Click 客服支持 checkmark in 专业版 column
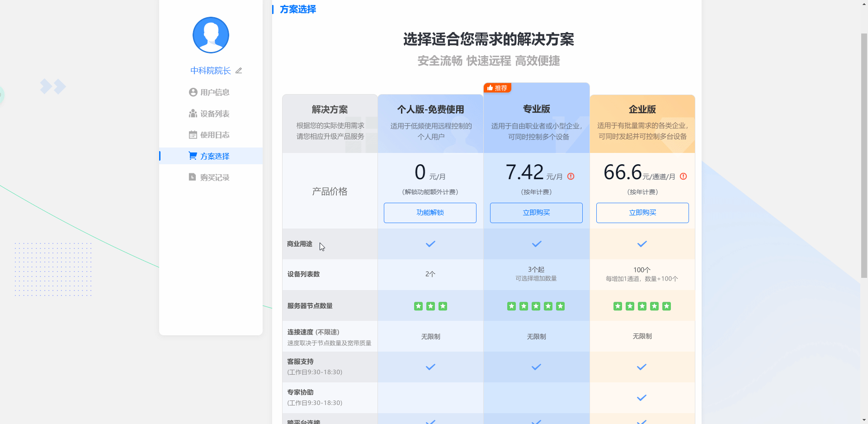 (x=536, y=367)
